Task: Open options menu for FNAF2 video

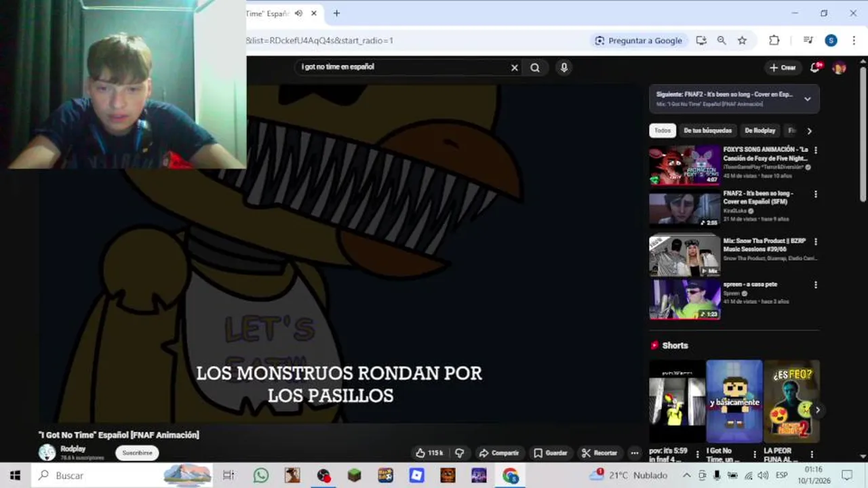Action: pos(815,195)
